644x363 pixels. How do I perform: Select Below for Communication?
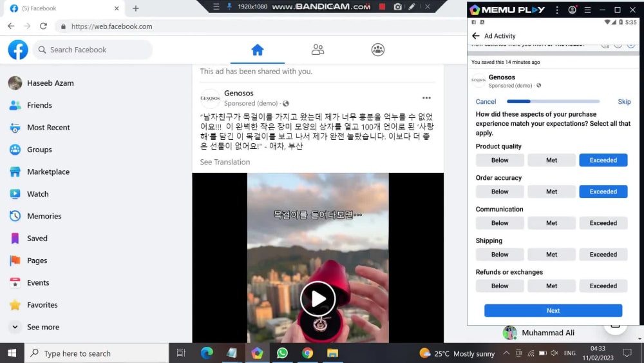pos(500,223)
